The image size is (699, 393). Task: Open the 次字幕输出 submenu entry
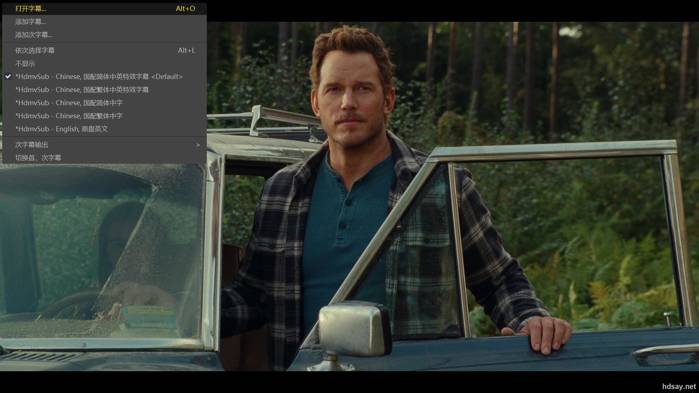104,144
